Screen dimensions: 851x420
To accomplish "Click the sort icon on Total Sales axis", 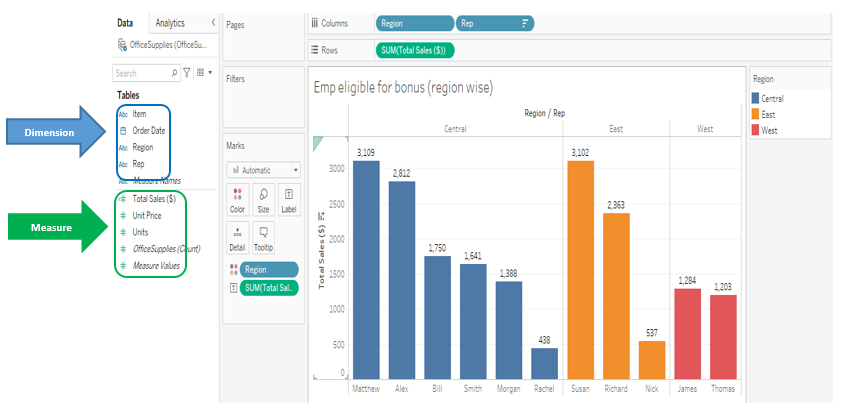I will click(321, 216).
